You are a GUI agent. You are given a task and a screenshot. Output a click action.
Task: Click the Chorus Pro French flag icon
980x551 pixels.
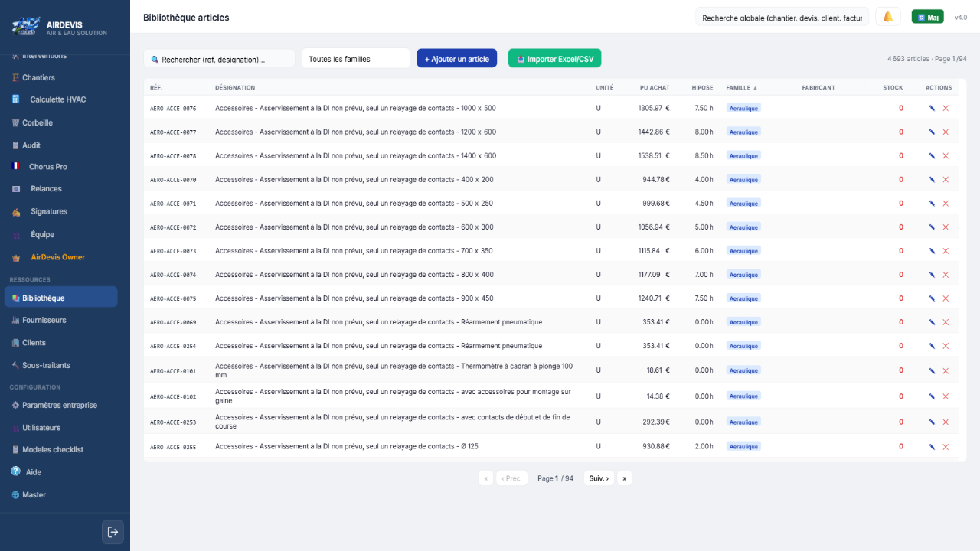coord(15,166)
